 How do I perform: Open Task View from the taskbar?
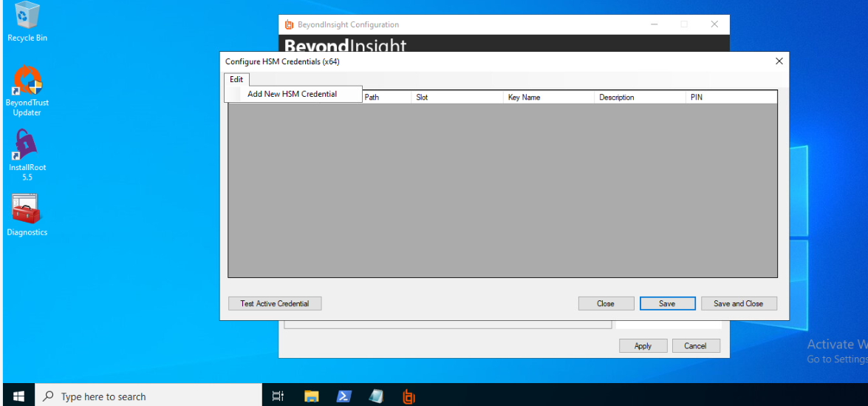278,396
